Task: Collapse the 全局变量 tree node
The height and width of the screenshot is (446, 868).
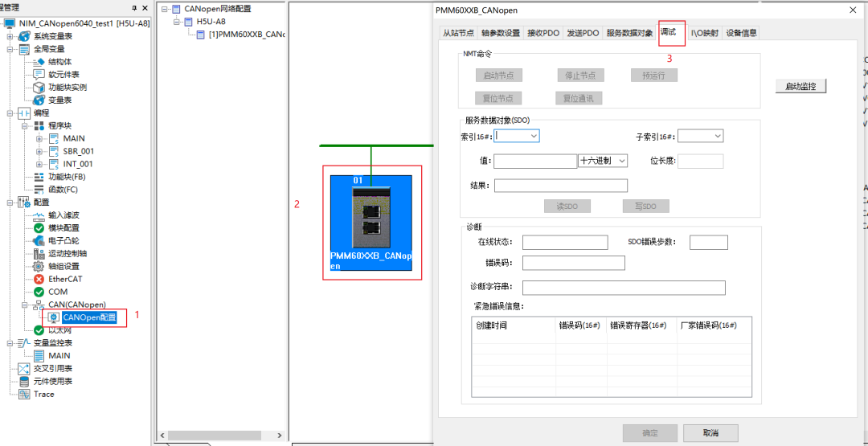Action: [x=10, y=49]
